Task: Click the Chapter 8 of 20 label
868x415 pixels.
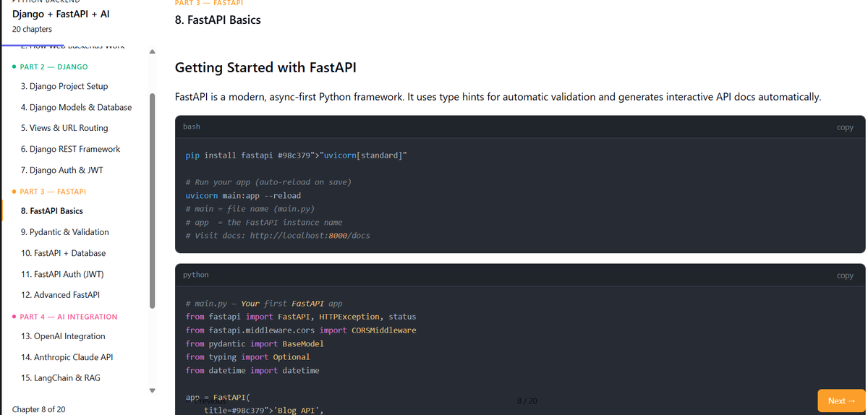Action: (x=38, y=409)
